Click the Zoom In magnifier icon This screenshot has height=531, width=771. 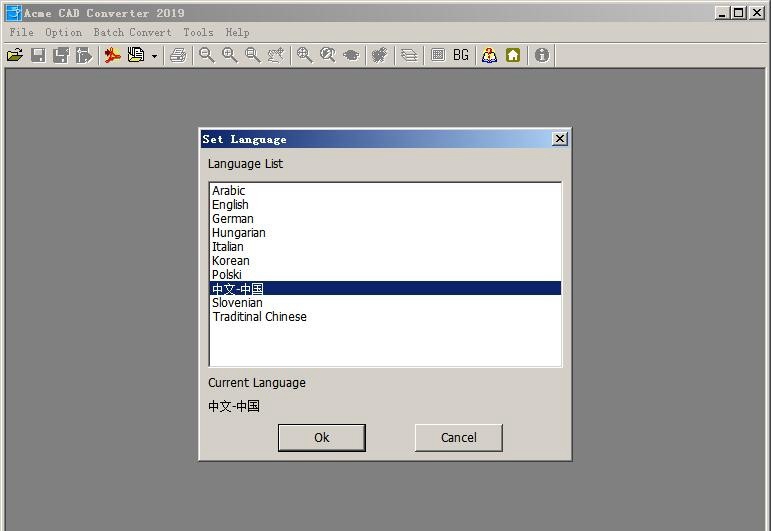pyautogui.click(x=230, y=55)
